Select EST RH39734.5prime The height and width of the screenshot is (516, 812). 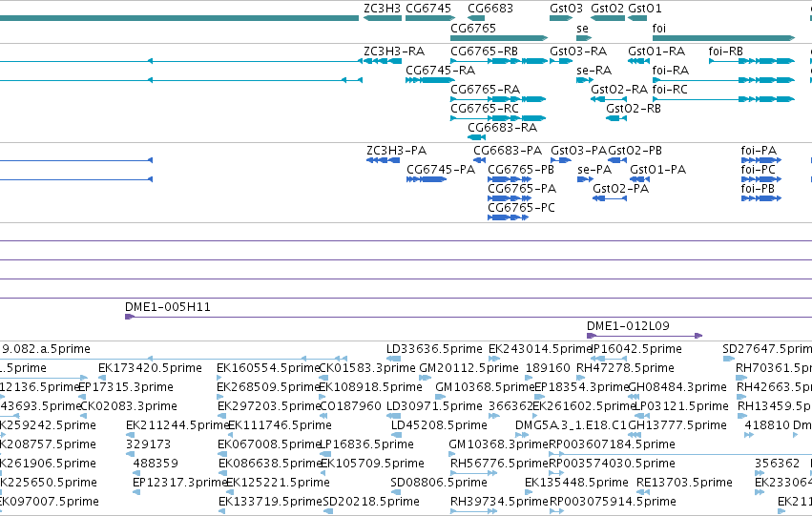pos(499,502)
